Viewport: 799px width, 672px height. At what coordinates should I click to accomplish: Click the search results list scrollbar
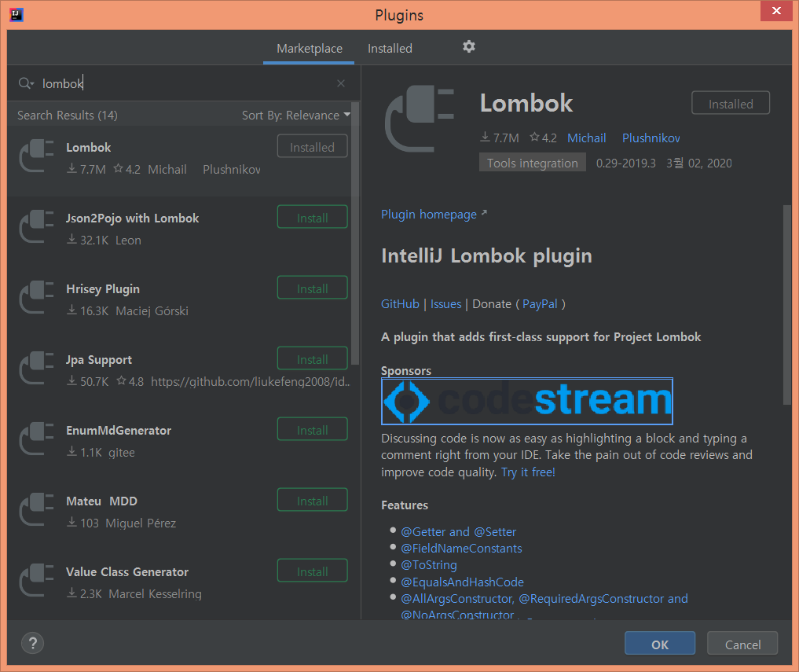[x=355, y=233]
